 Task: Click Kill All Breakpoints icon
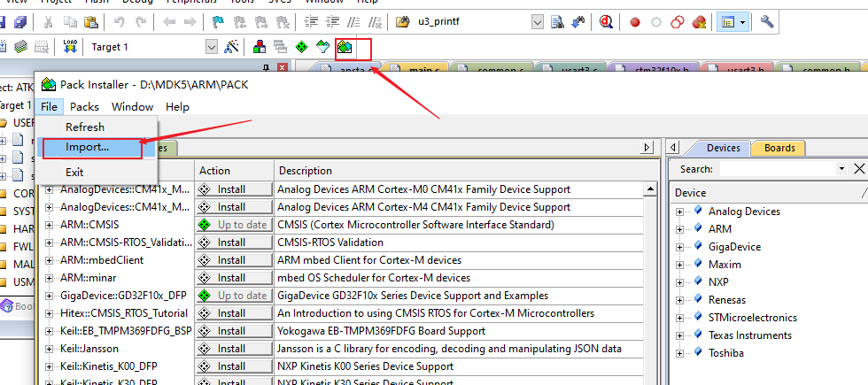699,22
